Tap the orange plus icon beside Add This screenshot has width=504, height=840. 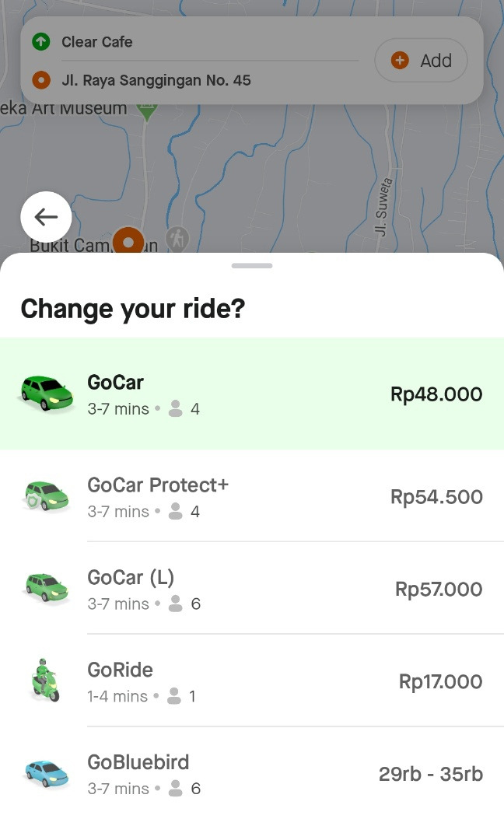tap(401, 61)
